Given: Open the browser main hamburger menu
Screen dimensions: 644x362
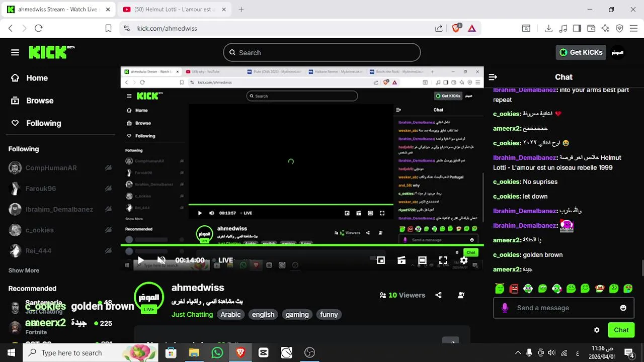Looking at the screenshot, I should point(633,28).
